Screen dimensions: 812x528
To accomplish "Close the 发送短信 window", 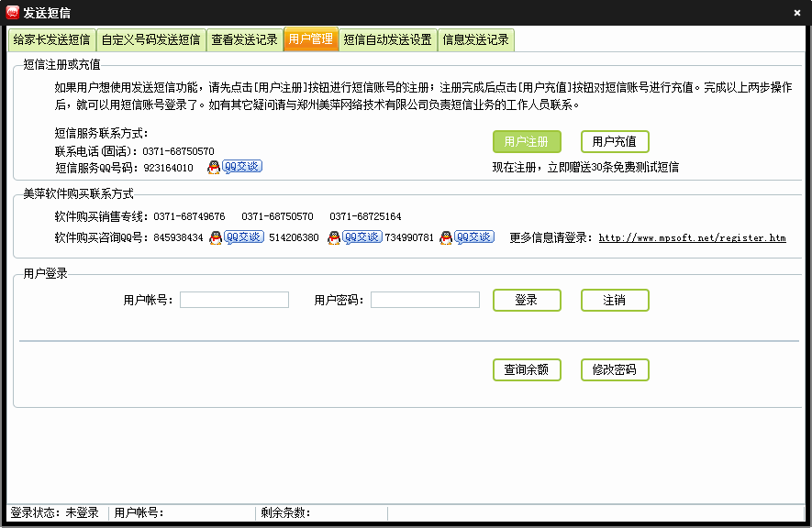I will tap(796, 13).
